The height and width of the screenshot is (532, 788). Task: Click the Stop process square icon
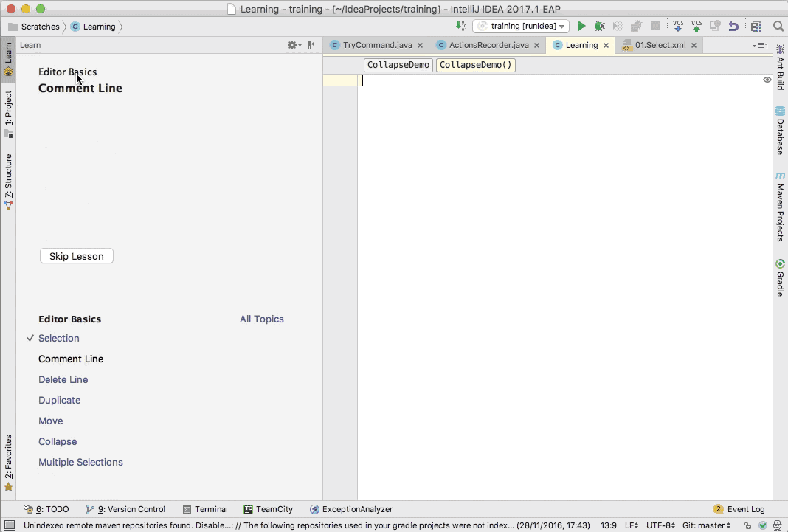tap(655, 26)
